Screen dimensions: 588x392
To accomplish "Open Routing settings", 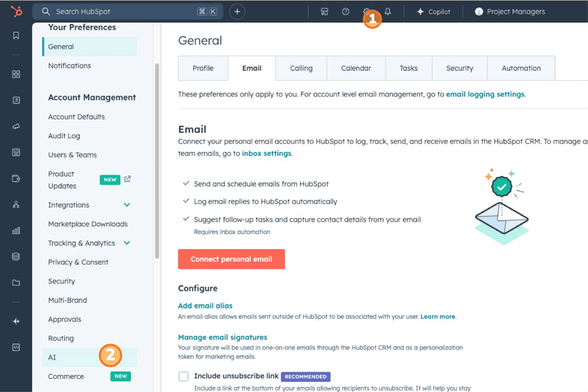I will 61,339.
